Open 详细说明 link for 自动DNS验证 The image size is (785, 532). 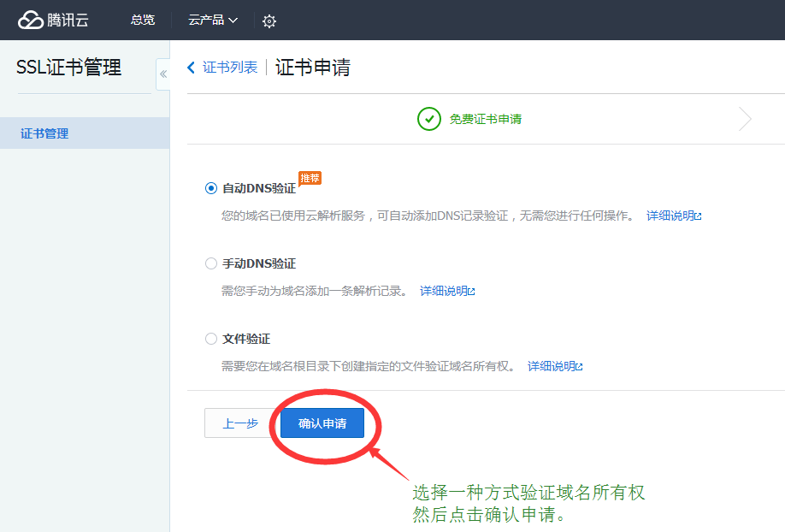point(673,216)
